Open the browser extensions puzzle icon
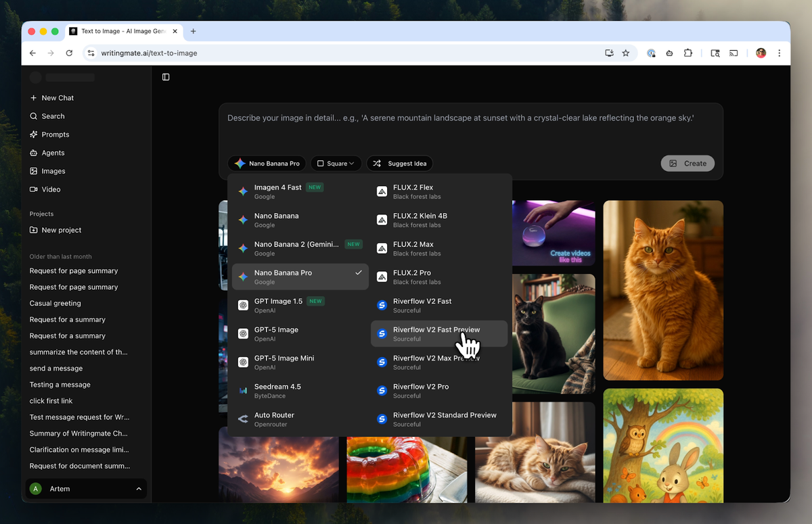Screen dimensions: 812x524 pos(688,53)
